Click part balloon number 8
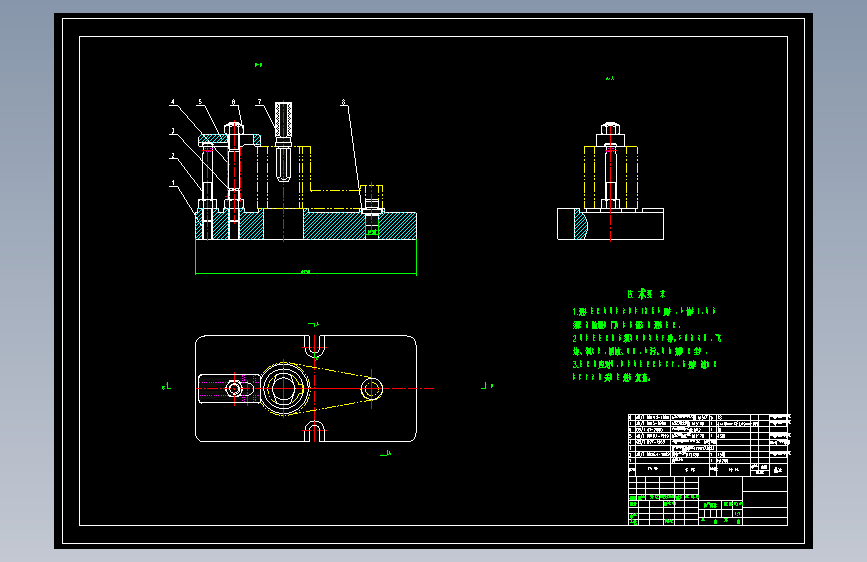Image resolution: width=867 pixels, height=562 pixels. point(343,102)
